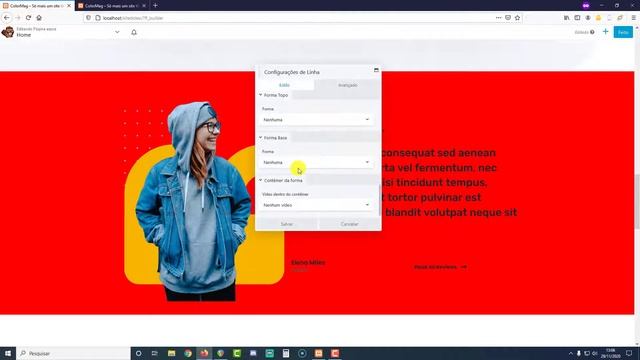Click the settings panel scrollbar

[380, 200]
